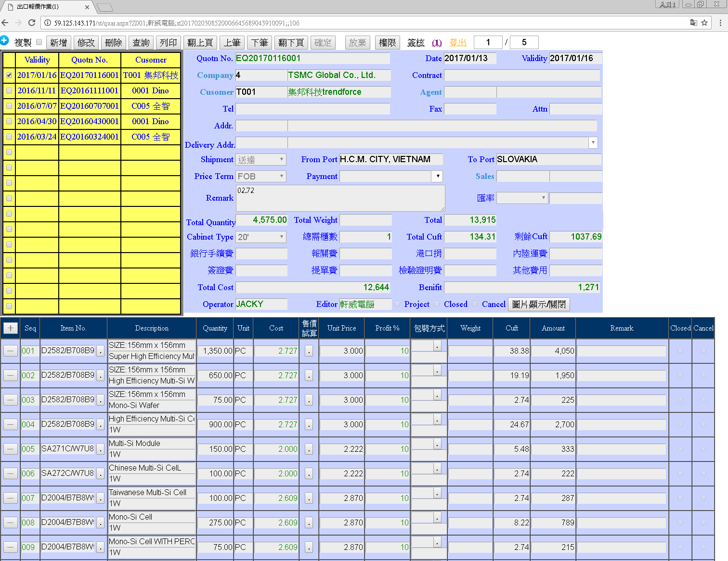Add a new detail row with the plus button
The width and height of the screenshot is (728, 561).
click(11, 328)
